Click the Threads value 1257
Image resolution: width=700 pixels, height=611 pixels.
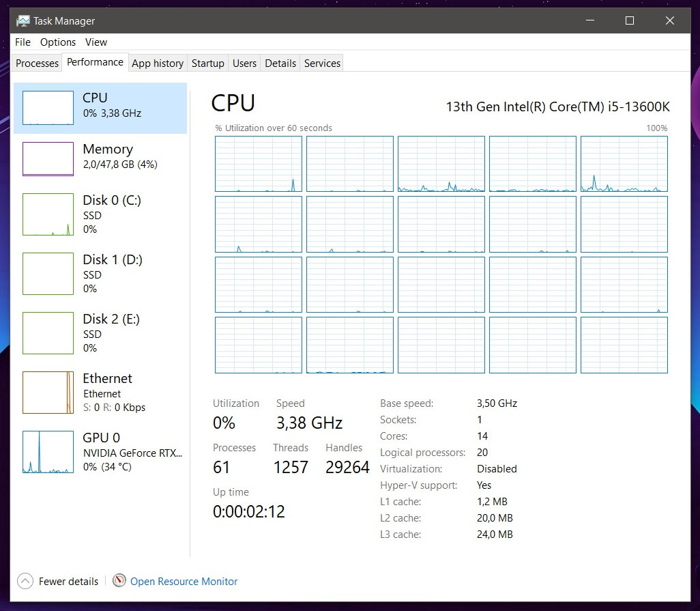(291, 467)
